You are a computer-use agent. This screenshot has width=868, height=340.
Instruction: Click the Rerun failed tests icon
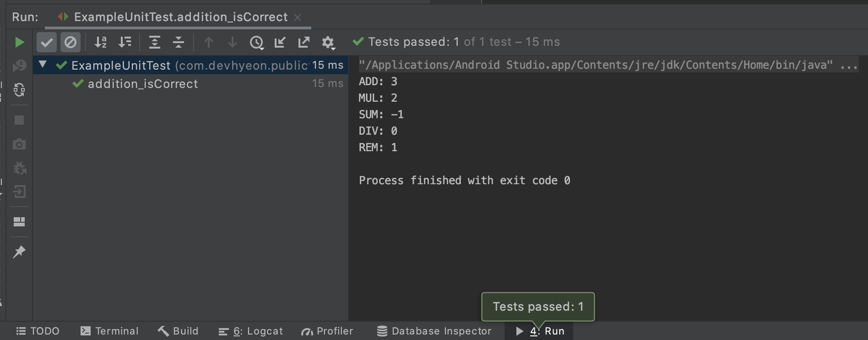(x=19, y=66)
